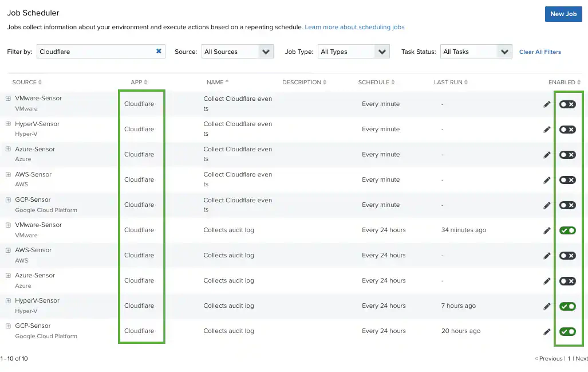Viewport: 588px width, 372px height.
Task: Expand the Azure-Sensor Collects audit log row
Action: 8,275
